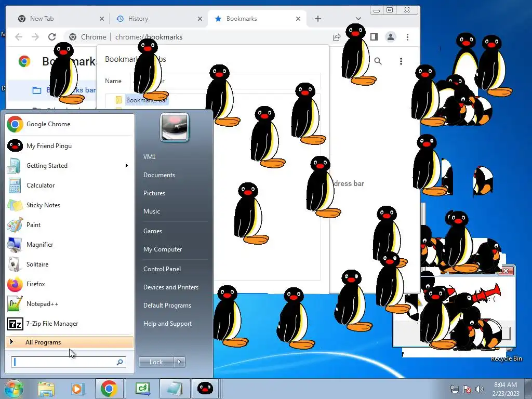Close the History tab

pos(200,19)
